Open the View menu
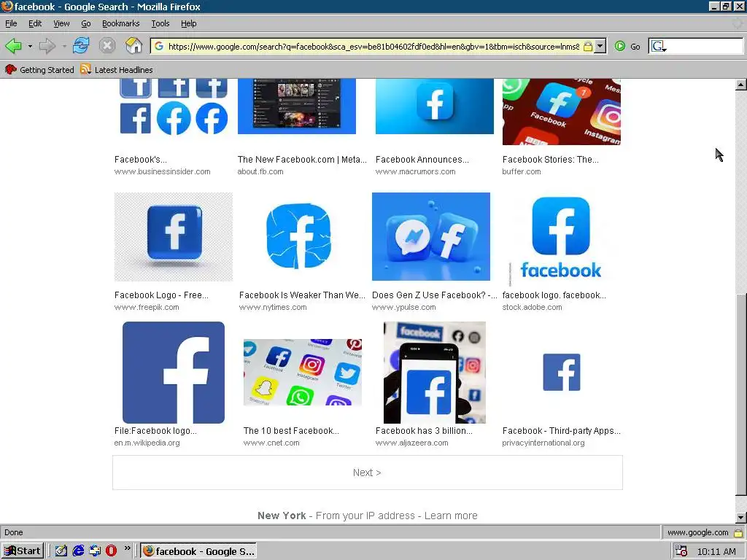 61,23
